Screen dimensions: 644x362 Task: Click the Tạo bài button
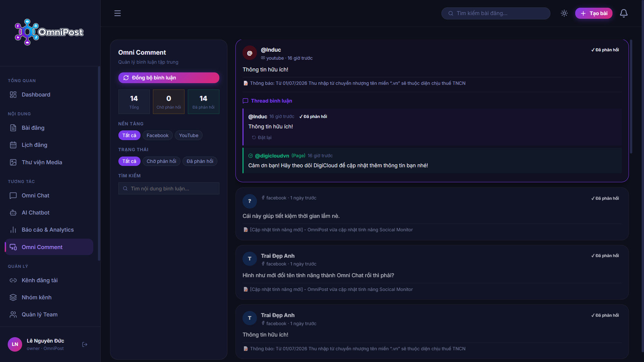[594, 13]
